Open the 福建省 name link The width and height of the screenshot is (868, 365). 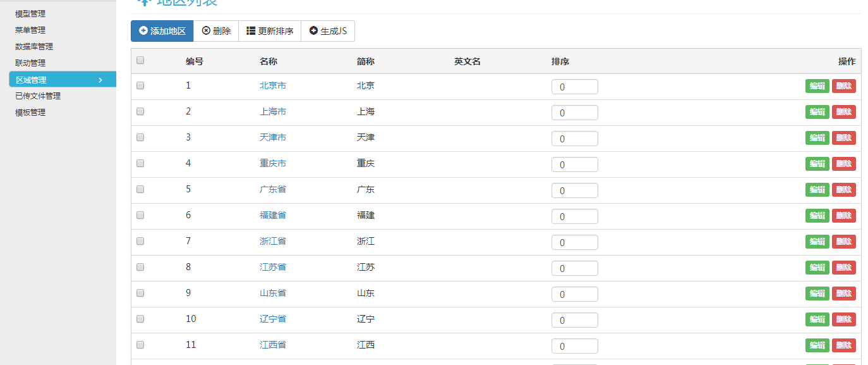(273, 215)
